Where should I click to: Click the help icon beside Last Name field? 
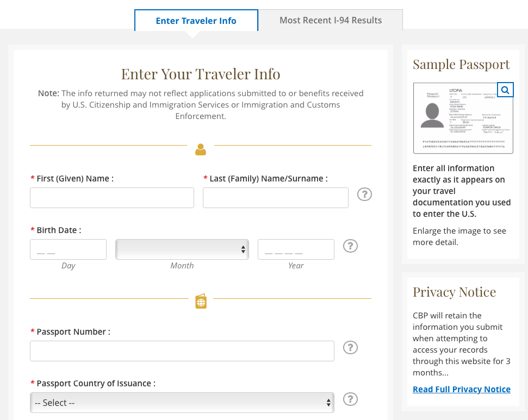[x=364, y=195]
